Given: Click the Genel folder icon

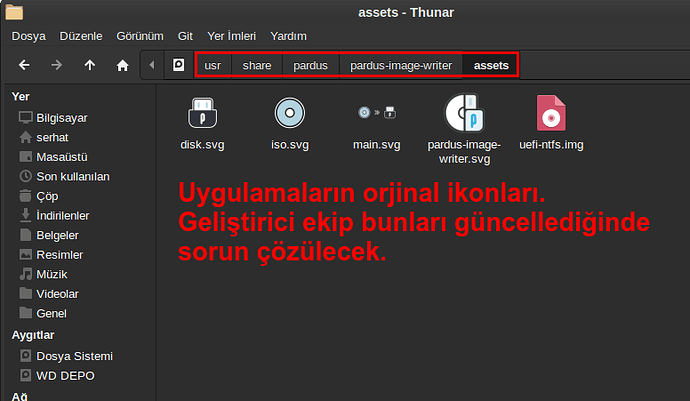Looking at the screenshot, I should pos(26,313).
